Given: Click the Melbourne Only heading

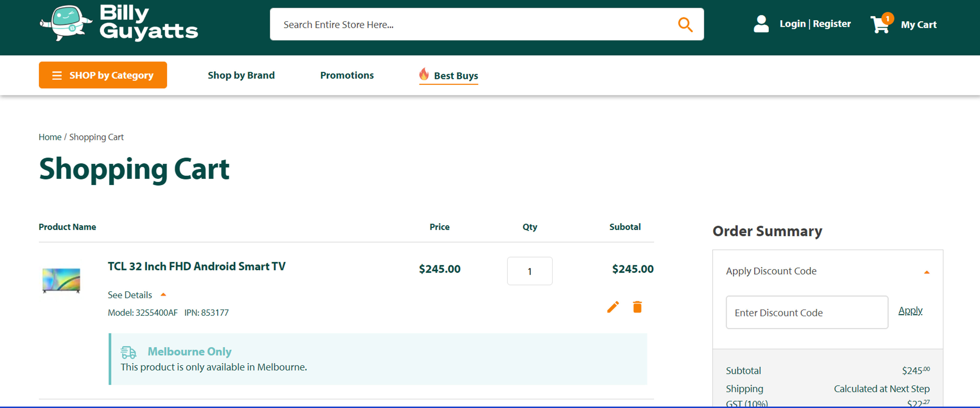Looking at the screenshot, I should click(189, 352).
